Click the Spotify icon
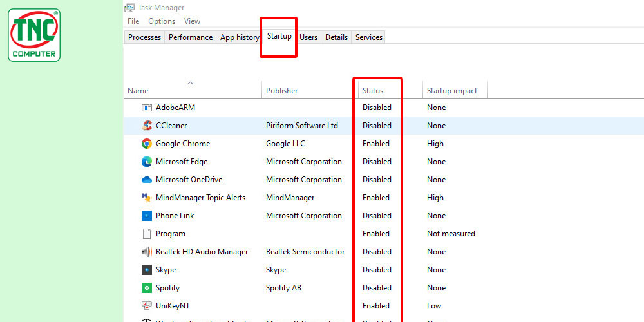 (x=147, y=288)
